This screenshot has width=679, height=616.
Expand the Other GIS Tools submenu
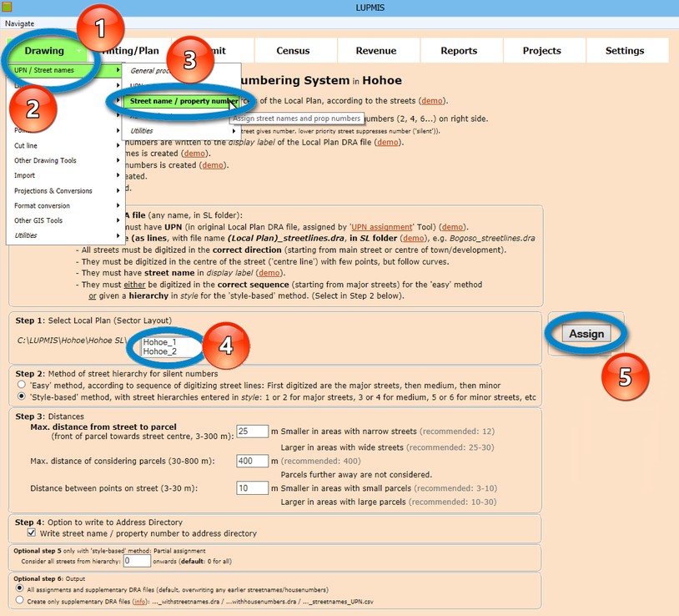pyautogui.click(x=66, y=220)
